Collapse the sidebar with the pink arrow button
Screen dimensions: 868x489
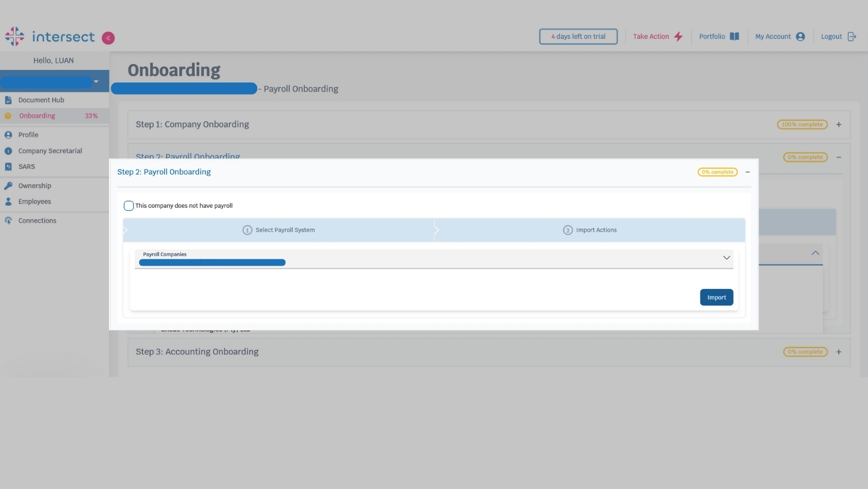click(108, 38)
